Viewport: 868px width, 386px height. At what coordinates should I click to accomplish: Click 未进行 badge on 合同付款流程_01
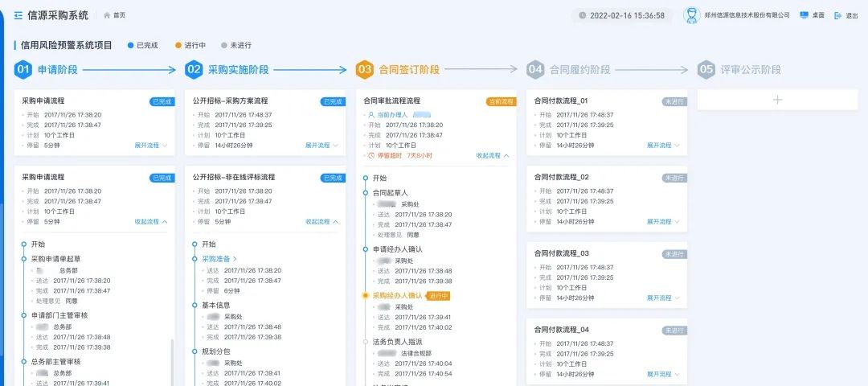(674, 102)
